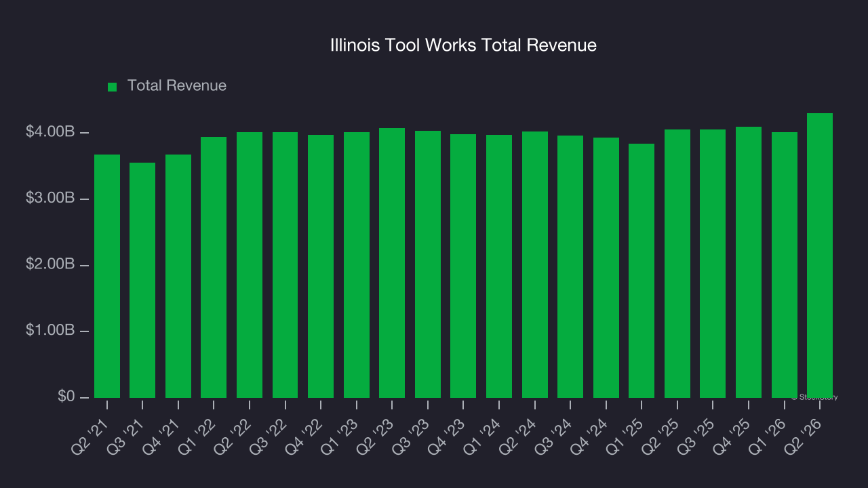This screenshot has height=488, width=868.
Task: Select the '$4.00B' y-axis label
Action: pos(50,132)
